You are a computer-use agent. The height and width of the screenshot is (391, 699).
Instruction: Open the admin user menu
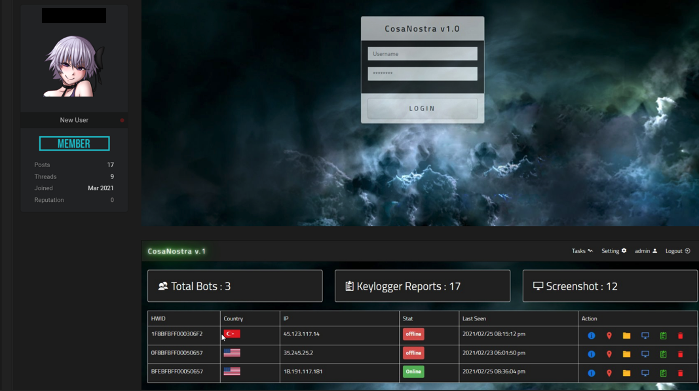[646, 251]
